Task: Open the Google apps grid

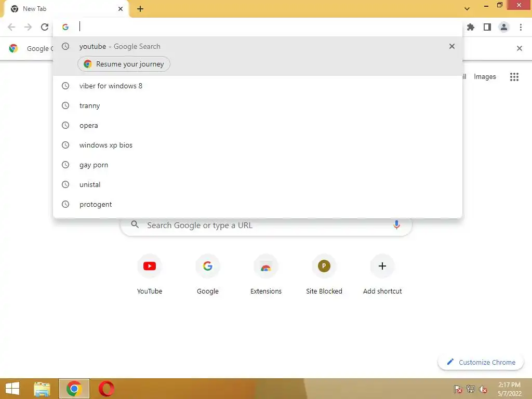Action: coord(514,77)
